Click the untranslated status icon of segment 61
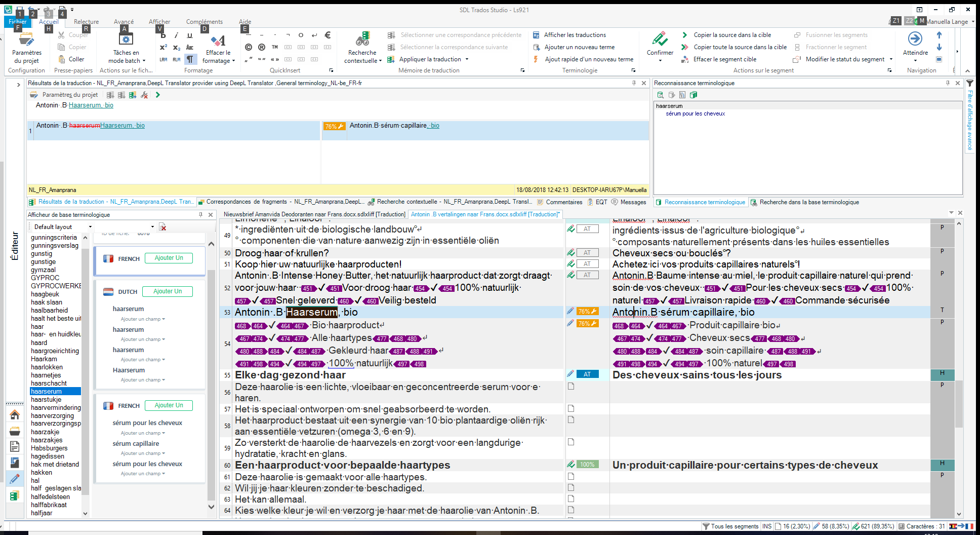Viewport: 980px width, 535px height. [571, 476]
